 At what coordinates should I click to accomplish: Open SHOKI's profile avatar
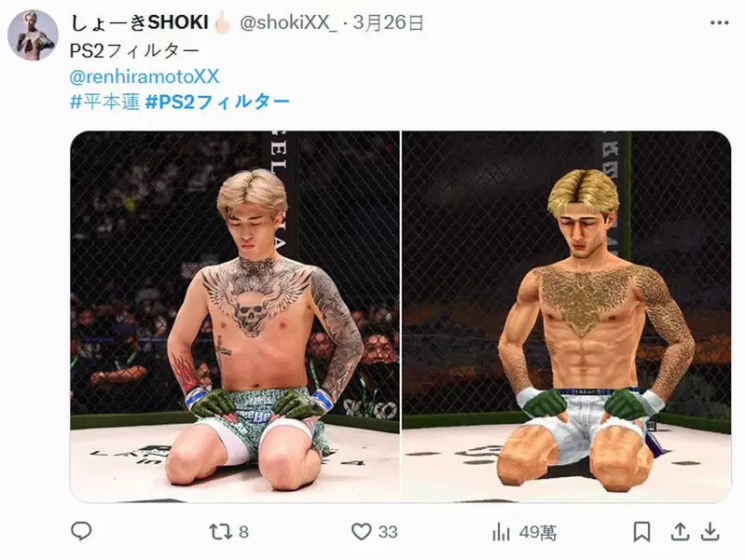coord(33,35)
